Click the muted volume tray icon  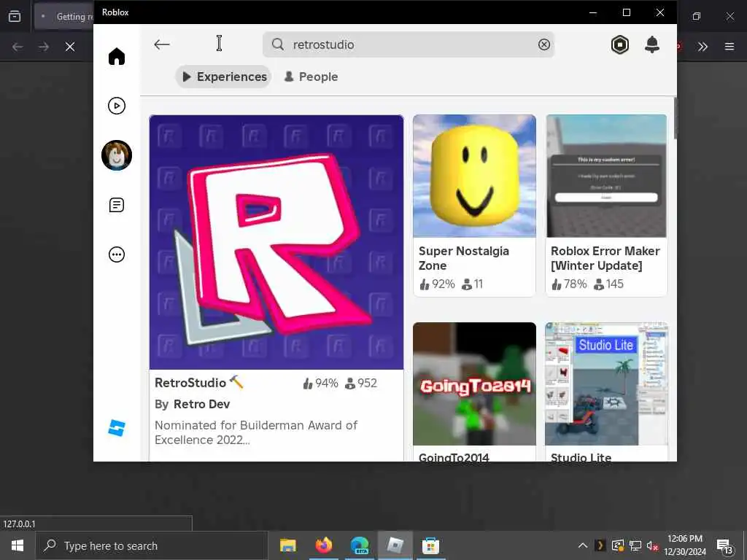point(652,545)
